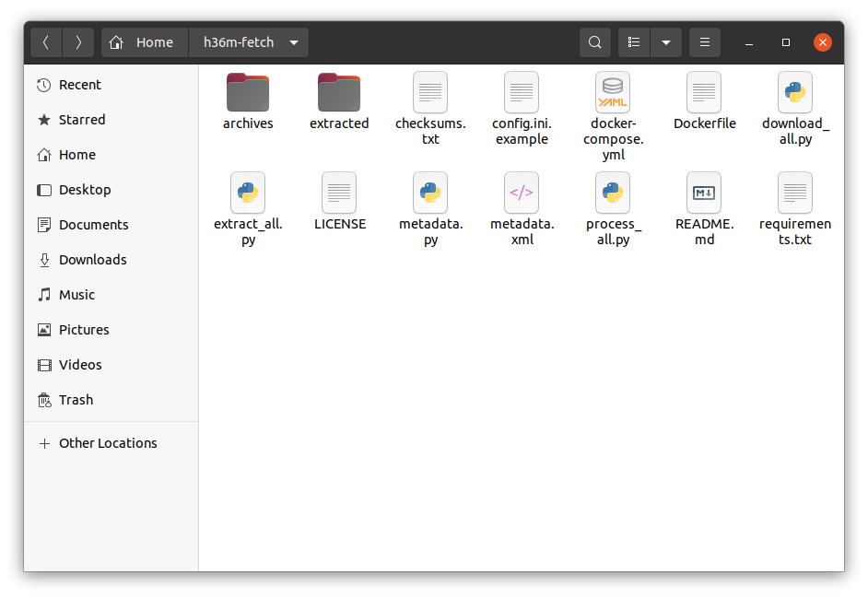The width and height of the screenshot is (868, 598).
Task: Open Pictures in the sidebar
Action: [x=111, y=330]
